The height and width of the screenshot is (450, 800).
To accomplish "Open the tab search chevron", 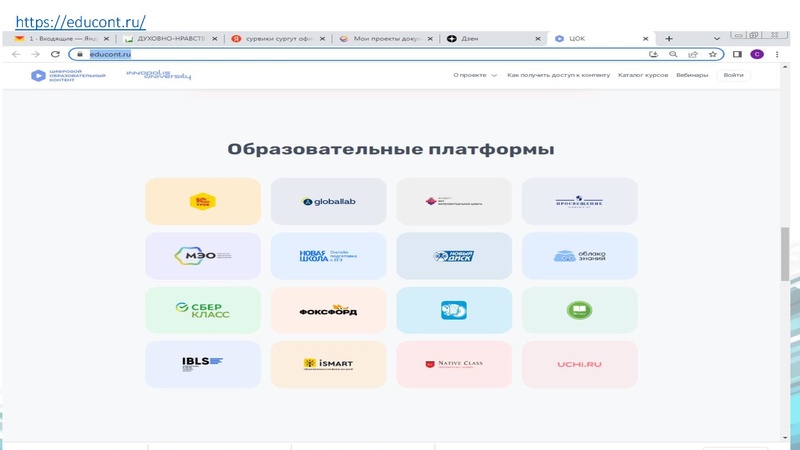I will tap(717, 39).
